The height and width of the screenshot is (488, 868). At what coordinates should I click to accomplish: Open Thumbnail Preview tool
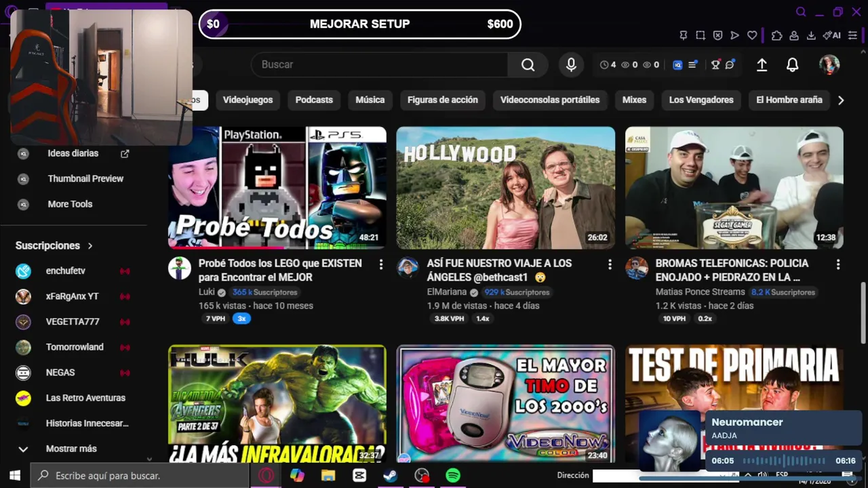pos(85,179)
